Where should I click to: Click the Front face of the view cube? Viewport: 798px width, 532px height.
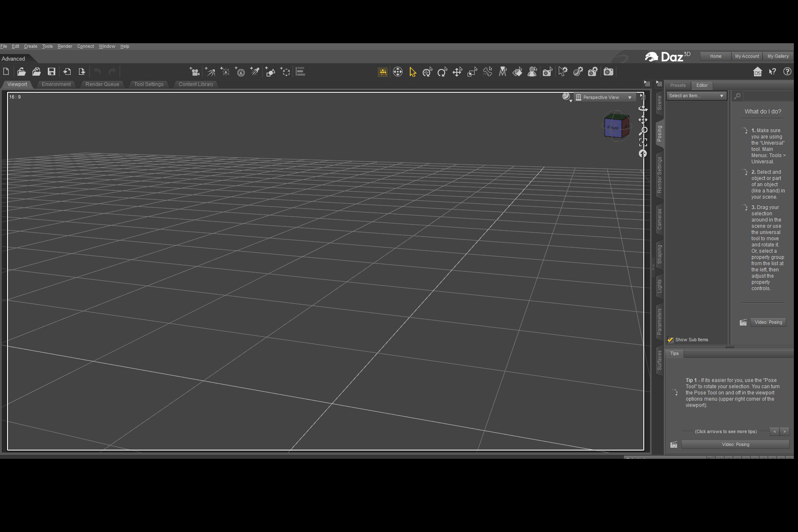click(613, 128)
